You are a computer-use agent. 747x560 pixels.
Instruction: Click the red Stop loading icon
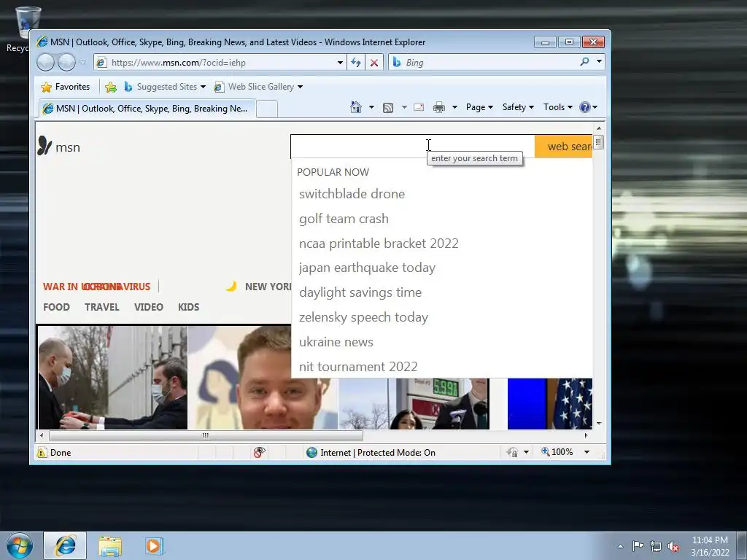pos(374,63)
